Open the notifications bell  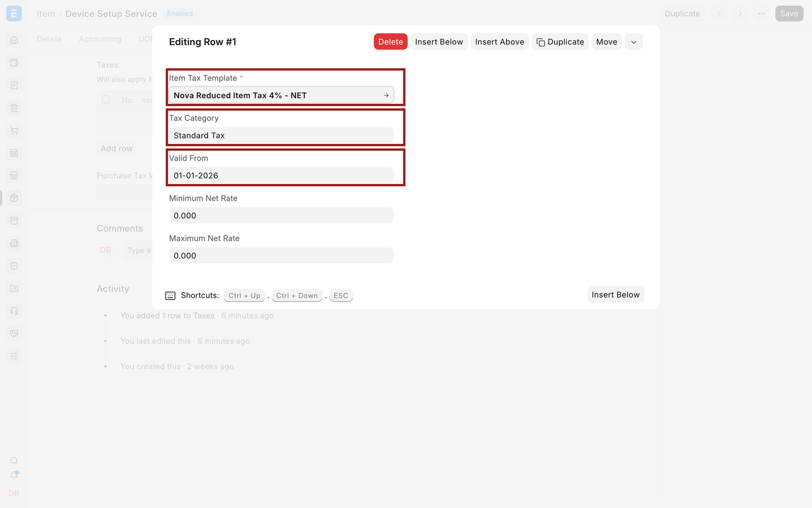point(14,475)
